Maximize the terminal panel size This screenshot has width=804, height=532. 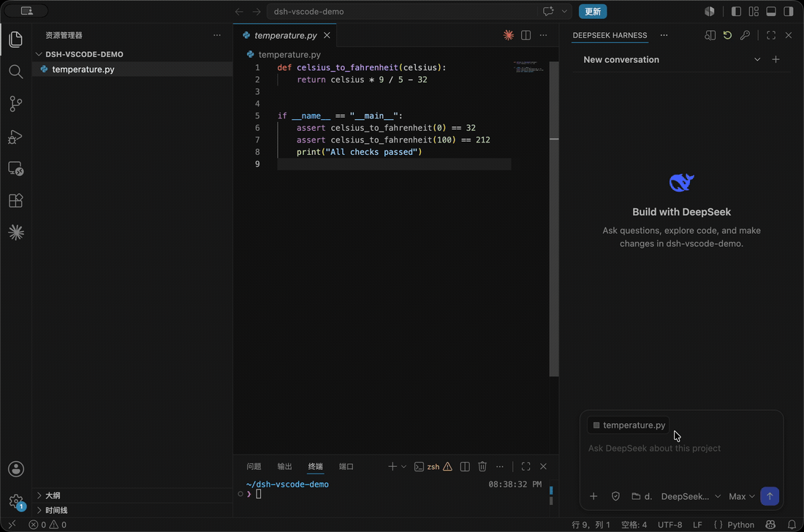(x=526, y=466)
